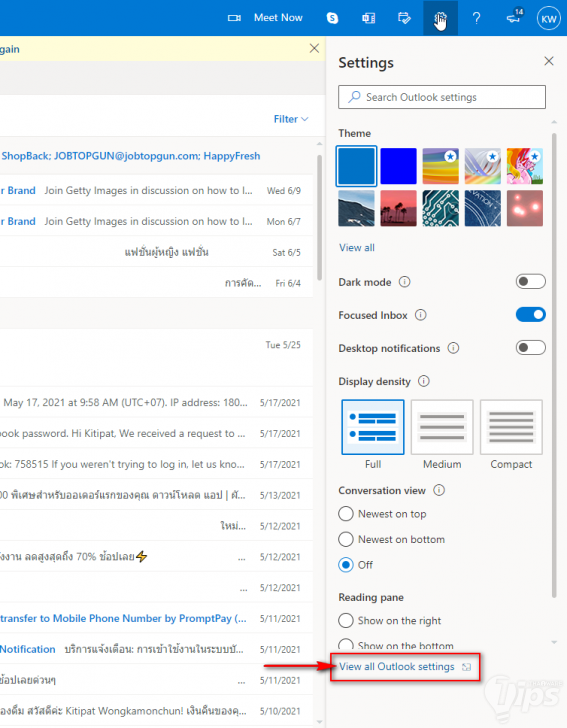567x728 pixels.
Task: Open the email dated 5/13/2021
Action: click(156, 495)
